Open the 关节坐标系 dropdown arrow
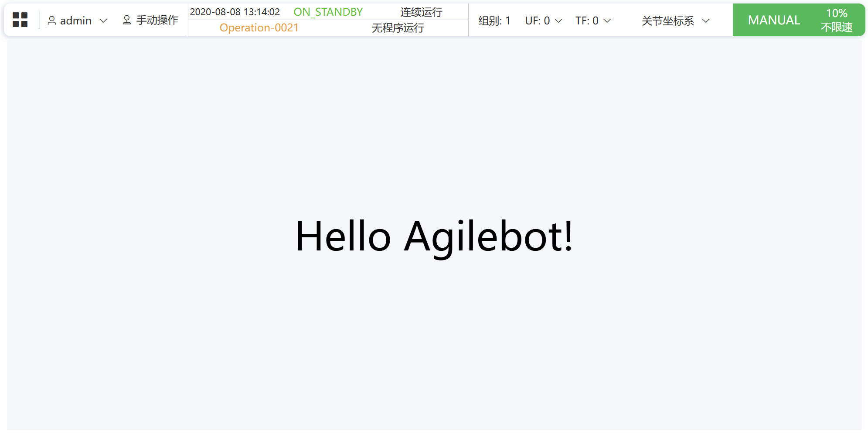868x442 pixels. pos(706,21)
